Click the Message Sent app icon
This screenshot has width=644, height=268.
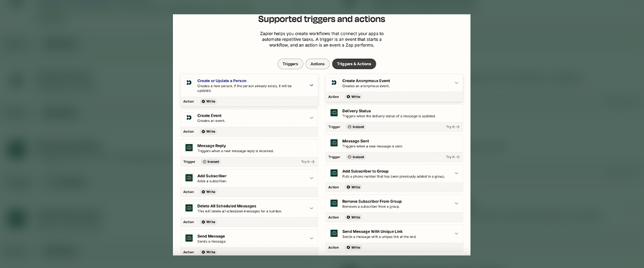[x=334, y=143]
